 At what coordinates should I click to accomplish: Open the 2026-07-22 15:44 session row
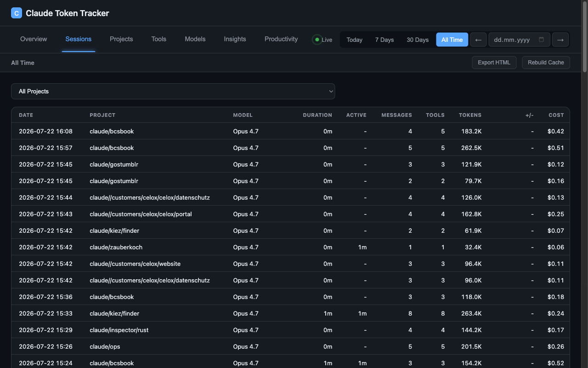(290, 197)
